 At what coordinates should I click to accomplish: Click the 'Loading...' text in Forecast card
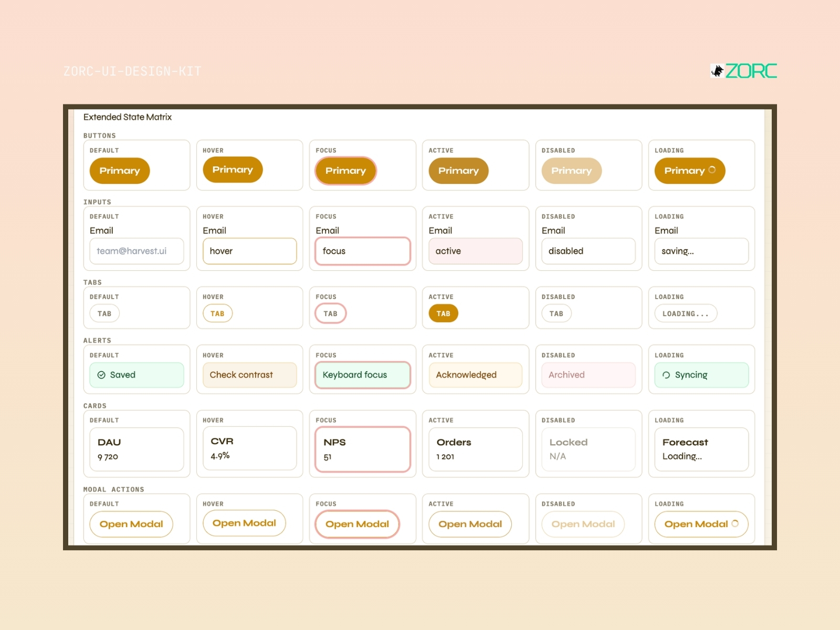coord(682,456)
